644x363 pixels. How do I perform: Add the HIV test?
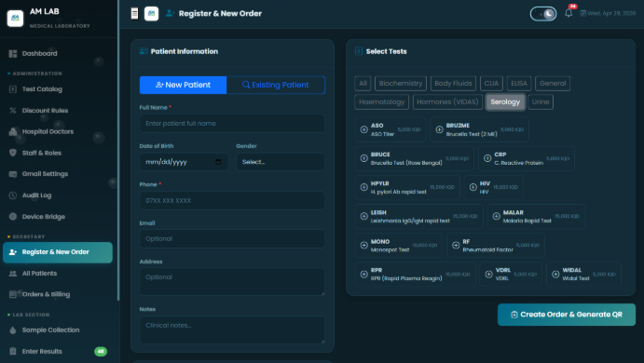pos(494,187)
